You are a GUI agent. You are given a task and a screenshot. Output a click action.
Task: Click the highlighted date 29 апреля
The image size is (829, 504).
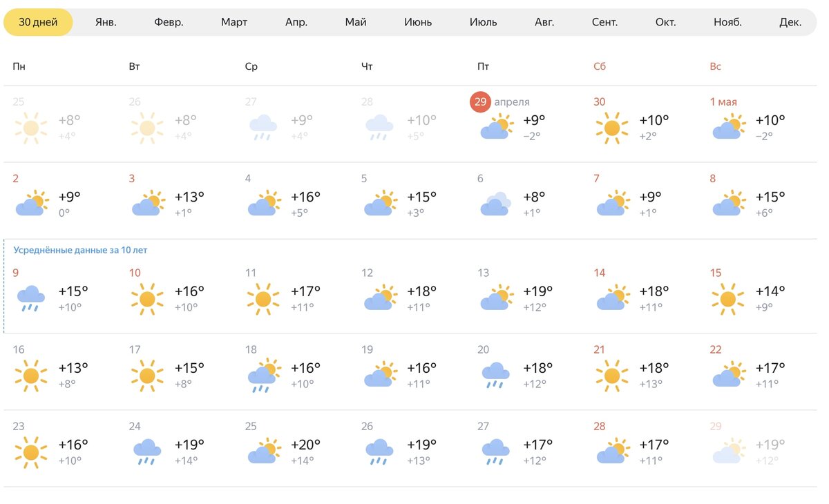500,102
